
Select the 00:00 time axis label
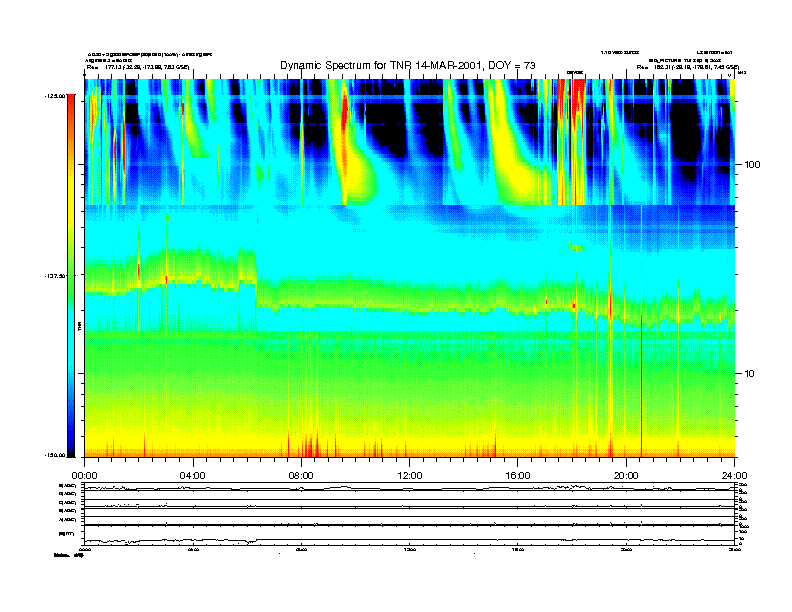(84, 476)
